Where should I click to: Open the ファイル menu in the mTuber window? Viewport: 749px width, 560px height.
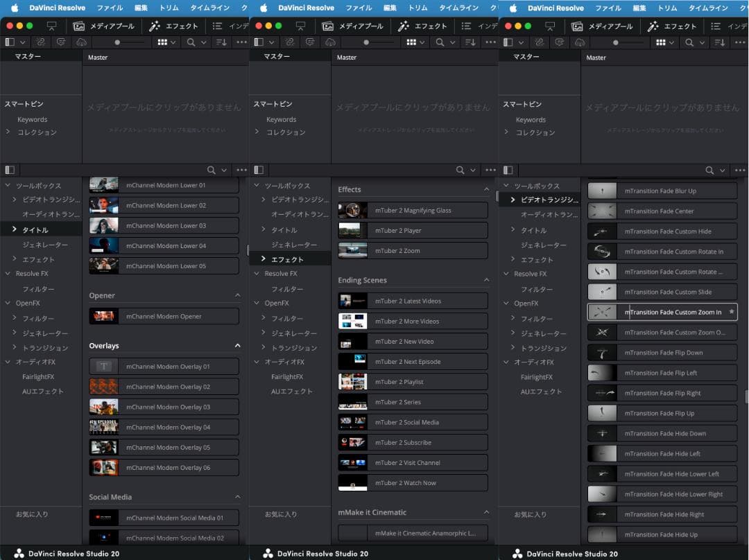click(x=359, y=8)
